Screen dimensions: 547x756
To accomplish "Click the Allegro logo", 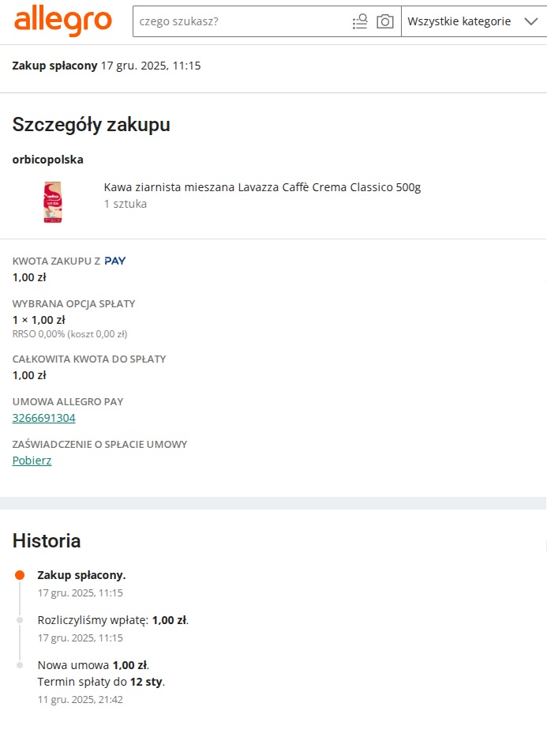I will (63, 21).
